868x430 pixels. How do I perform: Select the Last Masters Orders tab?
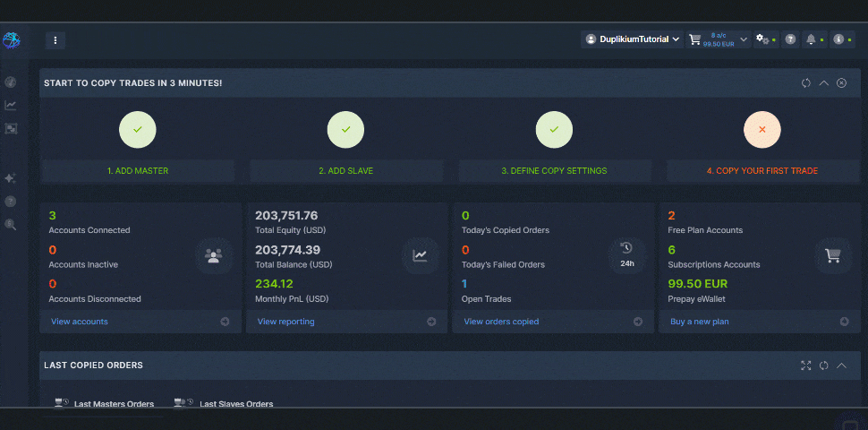(x=114, y=404)
